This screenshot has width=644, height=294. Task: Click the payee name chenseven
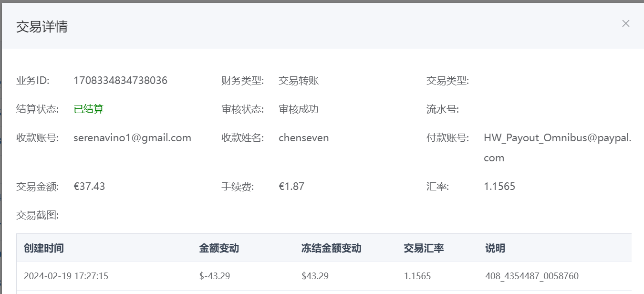303,138
